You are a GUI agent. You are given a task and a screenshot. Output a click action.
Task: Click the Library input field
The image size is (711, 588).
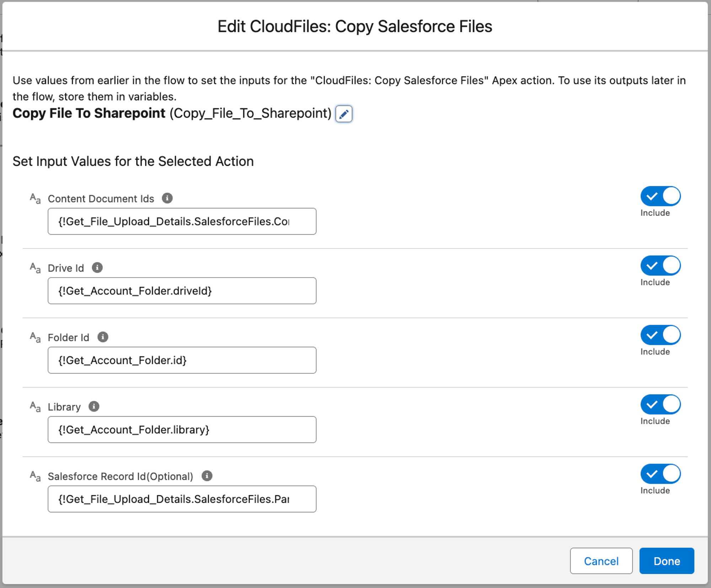click(x=182, y=429)
